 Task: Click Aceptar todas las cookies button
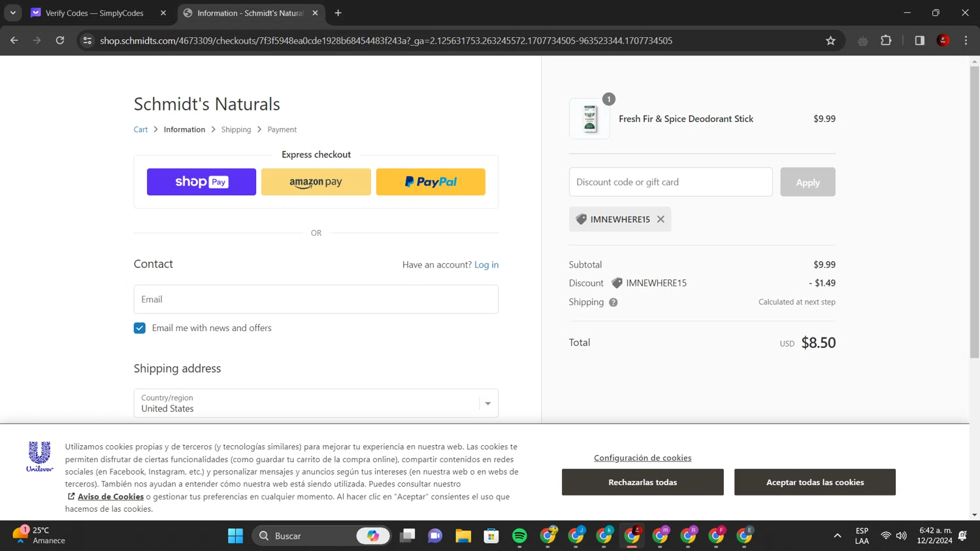[815, 482]
